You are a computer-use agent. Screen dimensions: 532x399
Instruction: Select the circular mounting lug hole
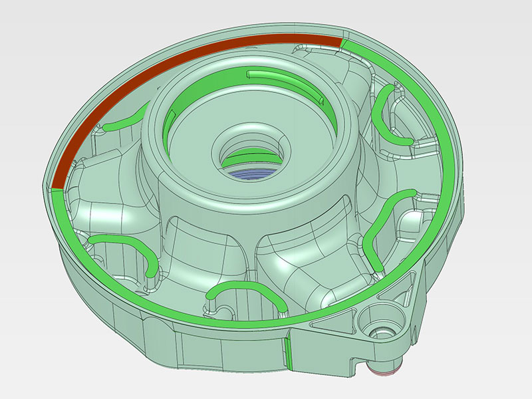[x=382, y=321]
